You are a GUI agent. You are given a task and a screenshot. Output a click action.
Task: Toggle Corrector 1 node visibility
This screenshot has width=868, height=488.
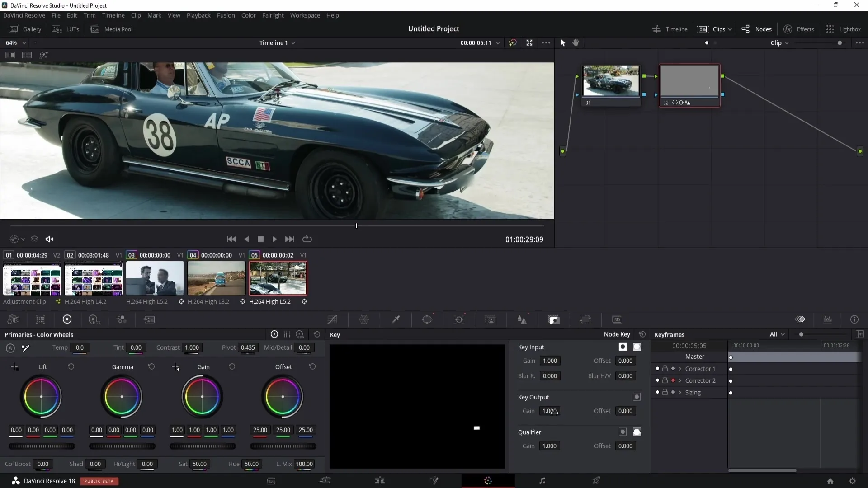tap(657, 368)
